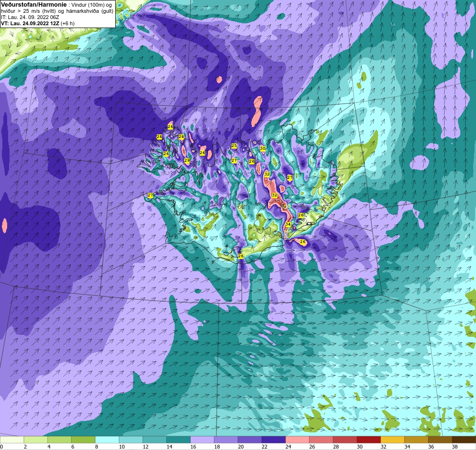Click the yellow gust label "29"
This screenshot has height=450, width=476.
tap(187, 160)
